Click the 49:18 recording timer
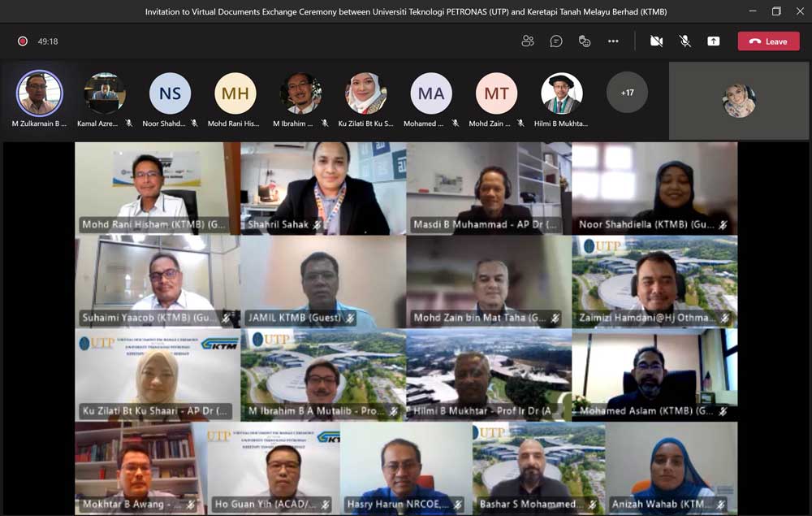Screen dimensions: 812x516 point(48,41)
